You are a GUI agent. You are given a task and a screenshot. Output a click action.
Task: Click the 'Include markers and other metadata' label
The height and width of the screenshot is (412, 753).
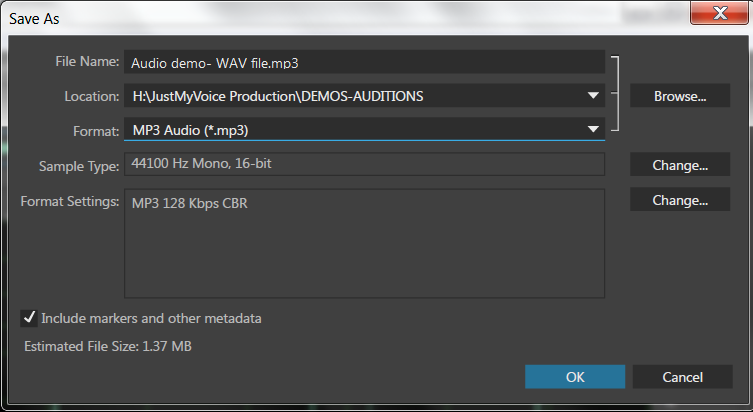(151, 318)
